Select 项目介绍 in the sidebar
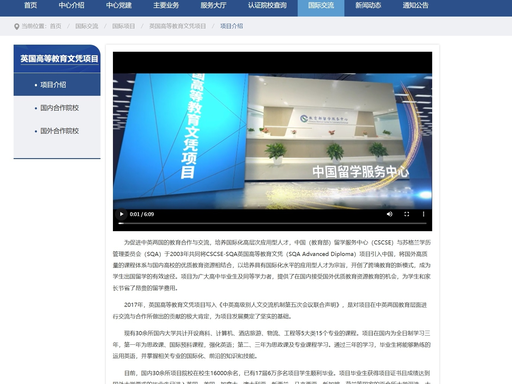The image size is (512, 384). pos(57,85)
